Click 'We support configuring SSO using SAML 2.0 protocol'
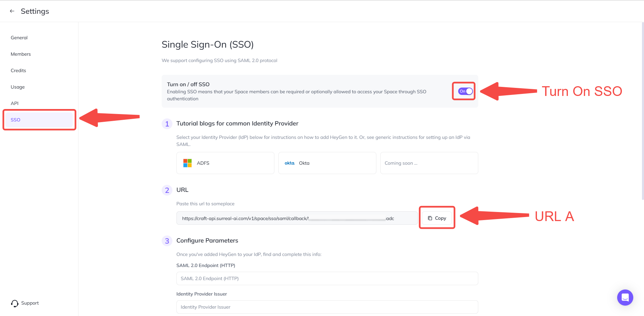Image resolution: width=644 pixels, height=316 pixels. pos(219,60)
